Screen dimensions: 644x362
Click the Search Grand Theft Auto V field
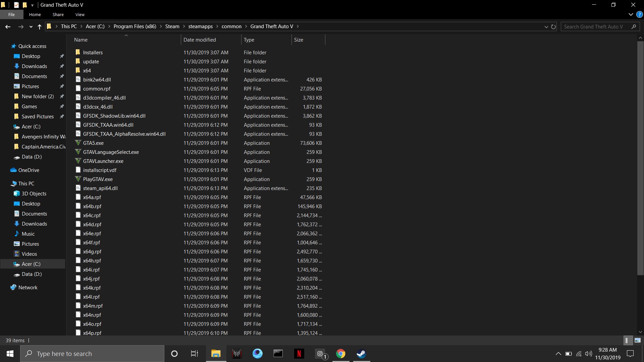click(x=593, y=27)
